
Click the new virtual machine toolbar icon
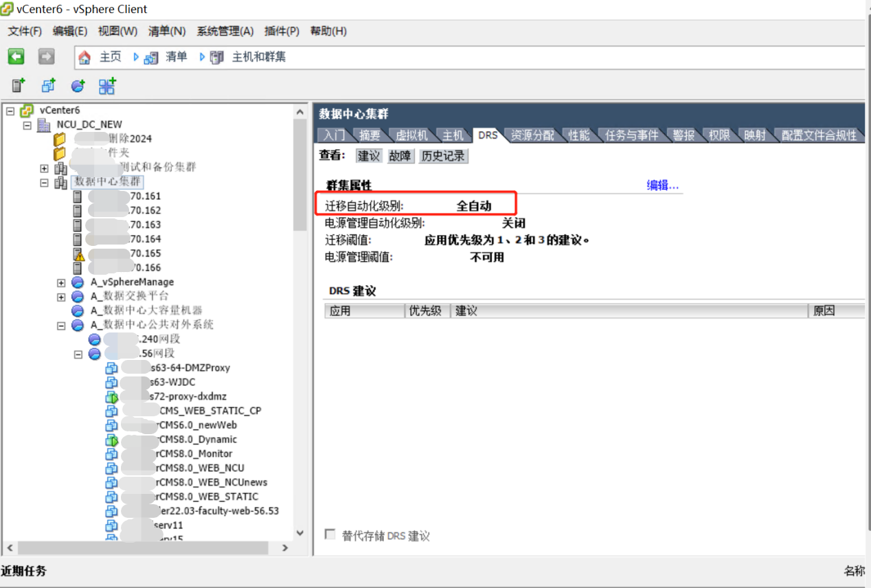(107, 86)
